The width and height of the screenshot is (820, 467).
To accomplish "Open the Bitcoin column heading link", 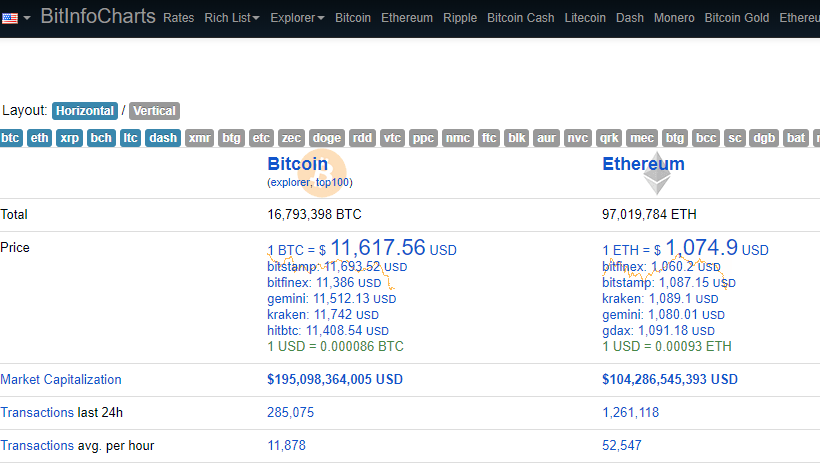I will [298, 164].
